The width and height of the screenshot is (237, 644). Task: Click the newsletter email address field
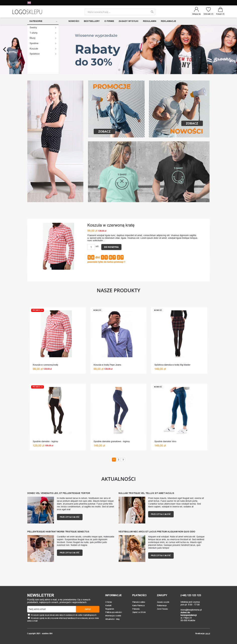51,609
